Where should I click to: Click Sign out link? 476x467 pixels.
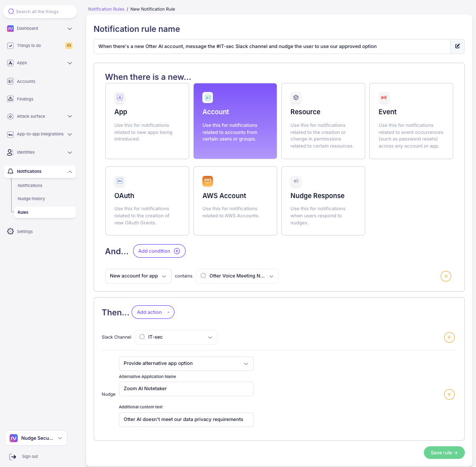coord(30,457)
